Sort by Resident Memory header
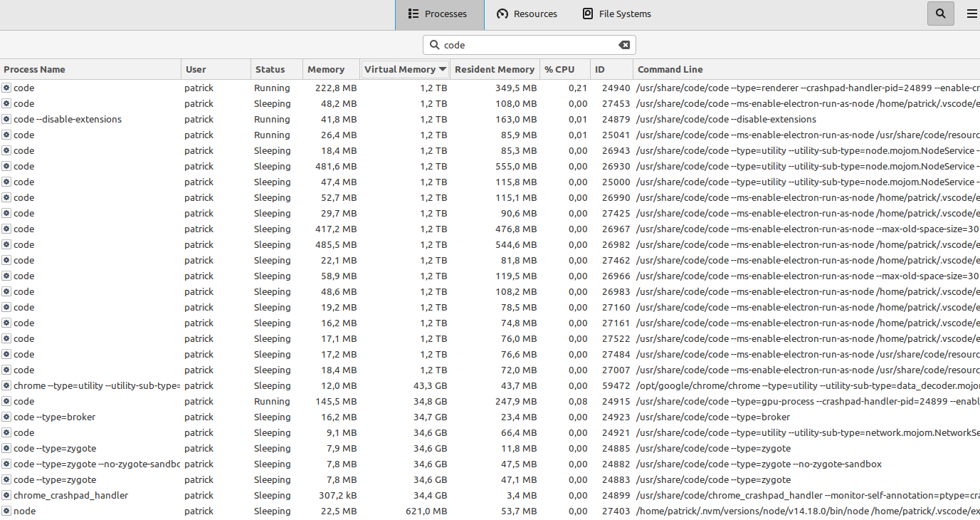The height and width of the screenshot is (520, 980). [x=495, y=68]
